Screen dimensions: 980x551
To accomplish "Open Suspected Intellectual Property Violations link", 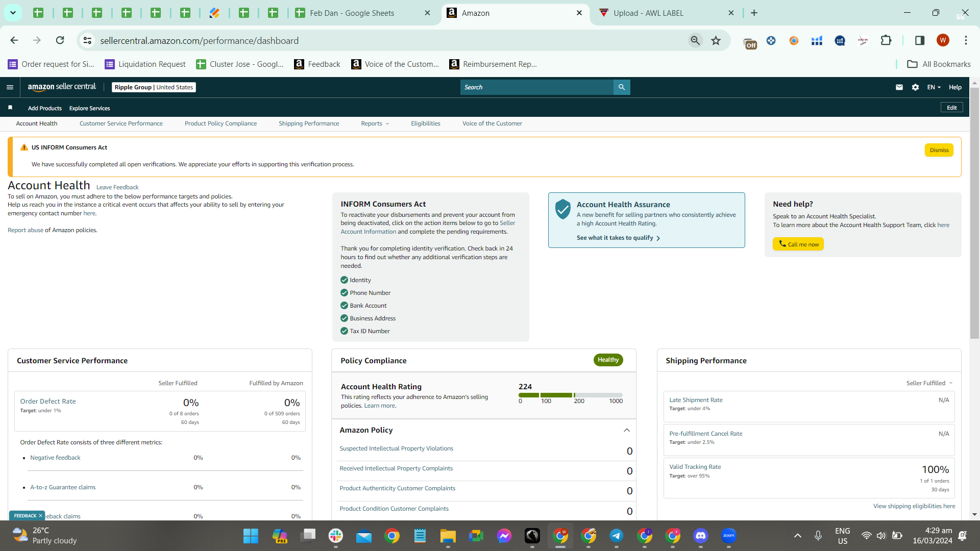I will [396, 448].
